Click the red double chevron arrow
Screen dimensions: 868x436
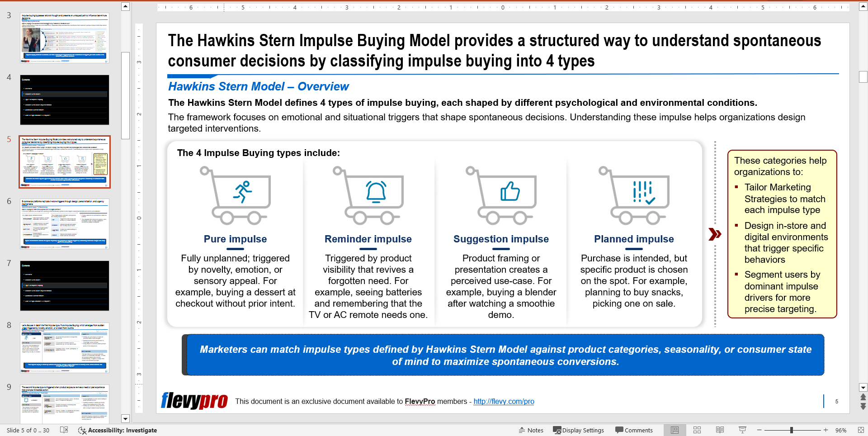715,234
